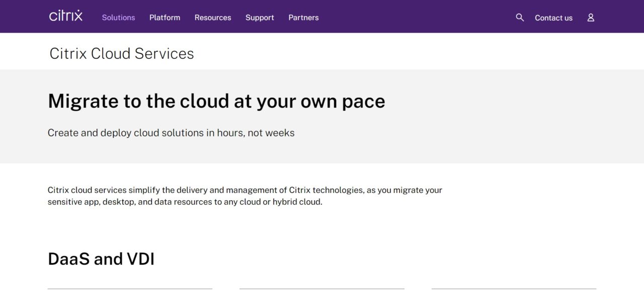Open the Platform menu
The height and width of the screenshot is (306, 644).
click(165, 18)
